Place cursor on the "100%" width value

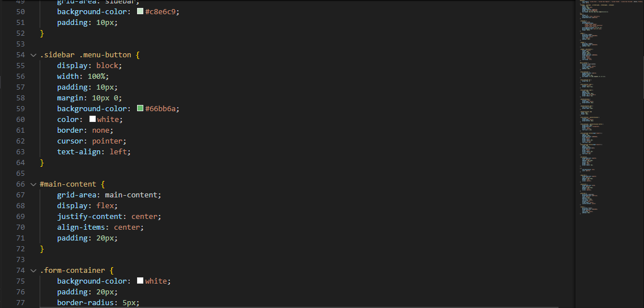tap(97, 77)
